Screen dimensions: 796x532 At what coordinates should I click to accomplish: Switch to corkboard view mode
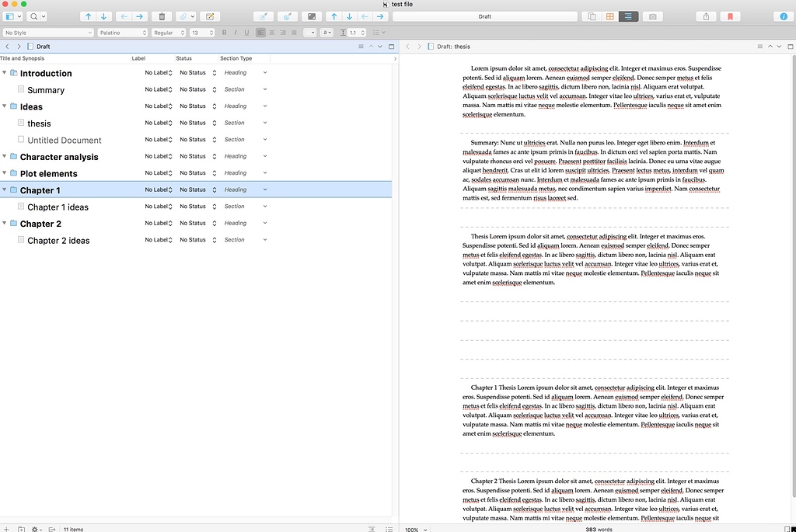coord(609,16)
